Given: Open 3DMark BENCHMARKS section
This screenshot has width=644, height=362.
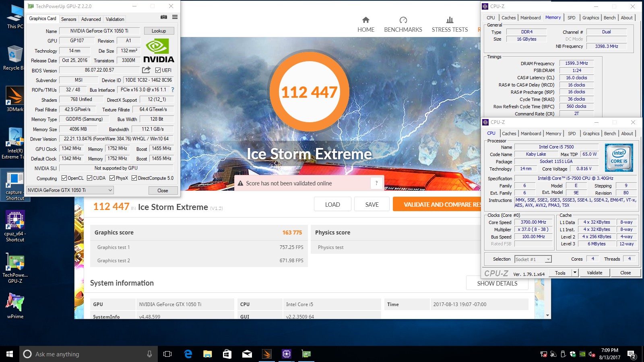Looking at the screenshot, I should (x=403, y=25).
